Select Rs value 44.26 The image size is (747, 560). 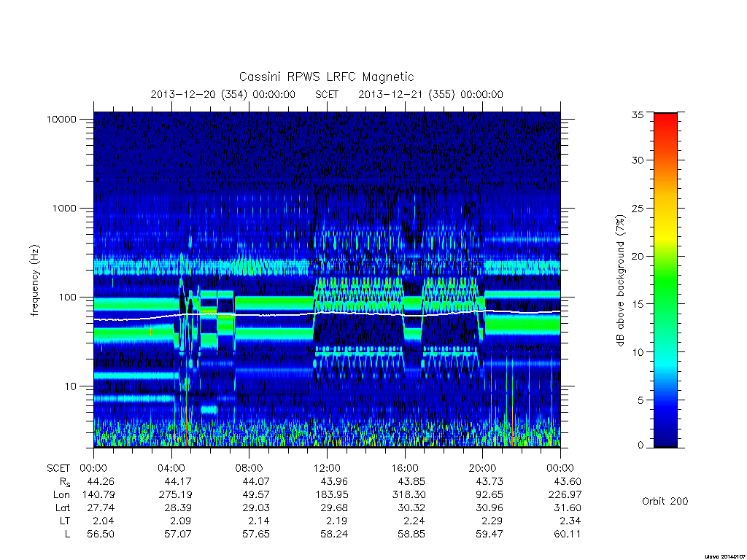(x=101, y=481)
